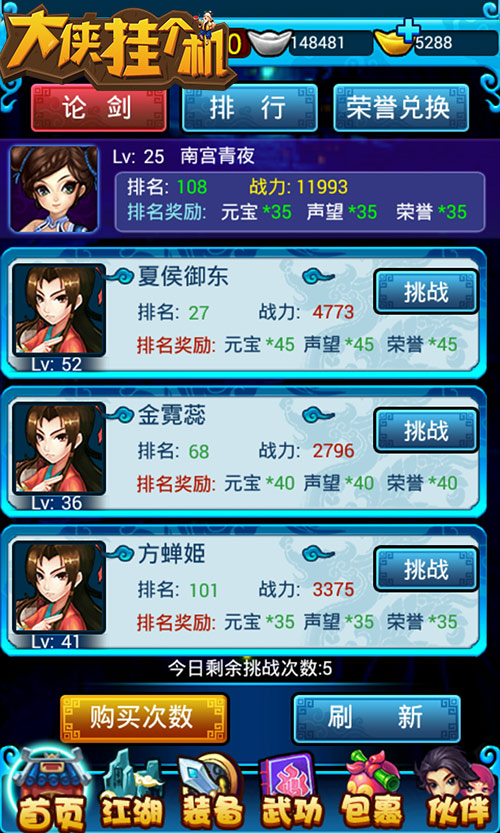Challenge opponent 金霓蕊
This screenshot has width=500, height=833.
coord(426,430)
